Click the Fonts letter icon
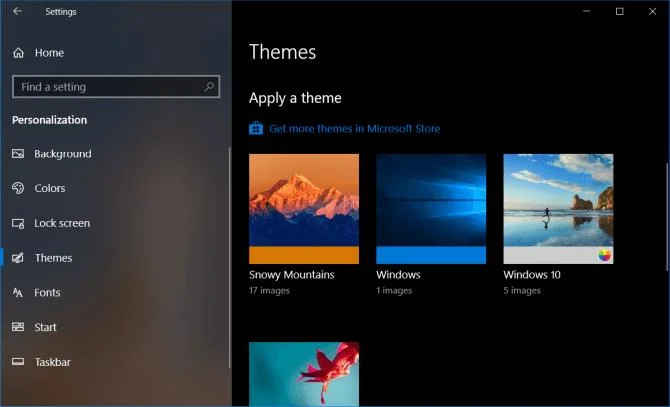The width and height of the screenshot is (670, 407). click(18, 293)
